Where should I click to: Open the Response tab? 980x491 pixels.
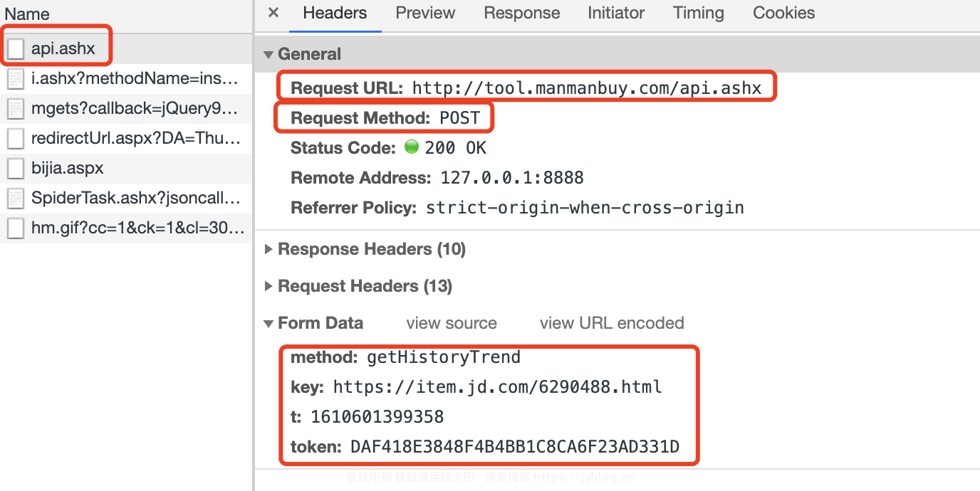click(522, 13)
